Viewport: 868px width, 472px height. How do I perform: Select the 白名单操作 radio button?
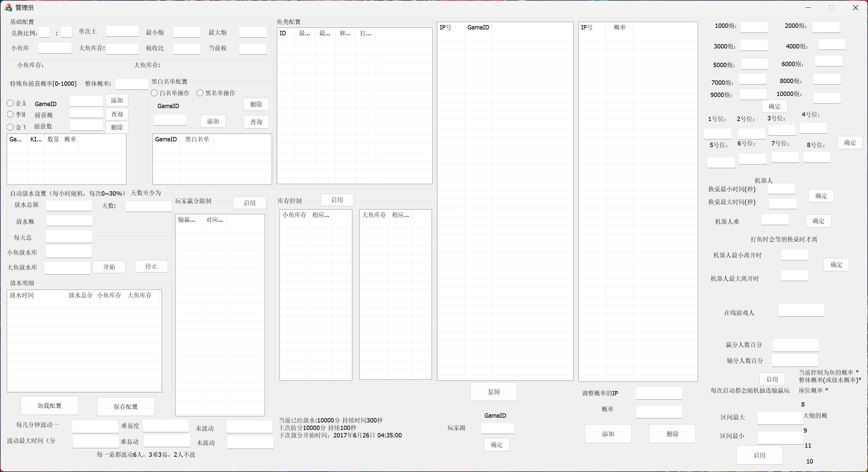click(x=154, y=93)
